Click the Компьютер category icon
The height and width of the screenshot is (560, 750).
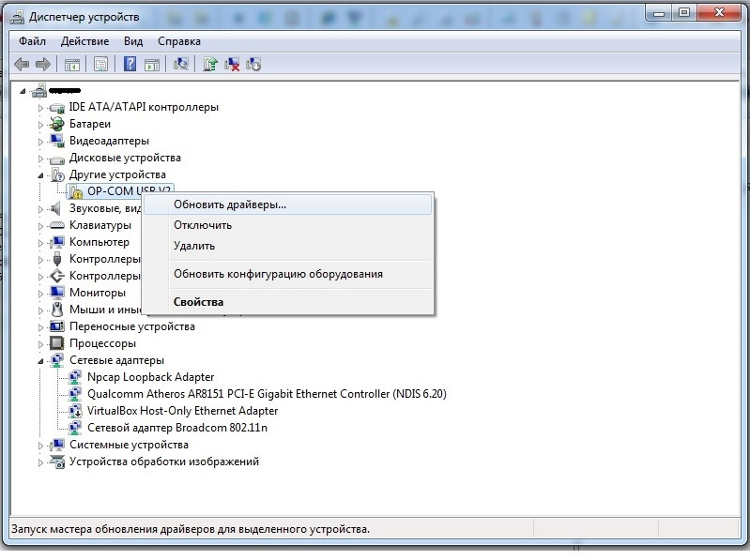(x=57, y=242)
